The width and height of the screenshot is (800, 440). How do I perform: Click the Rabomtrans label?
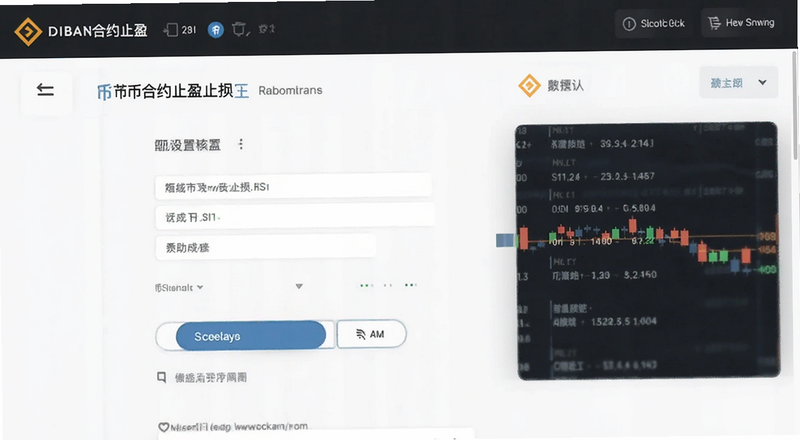tap(290, 90)
